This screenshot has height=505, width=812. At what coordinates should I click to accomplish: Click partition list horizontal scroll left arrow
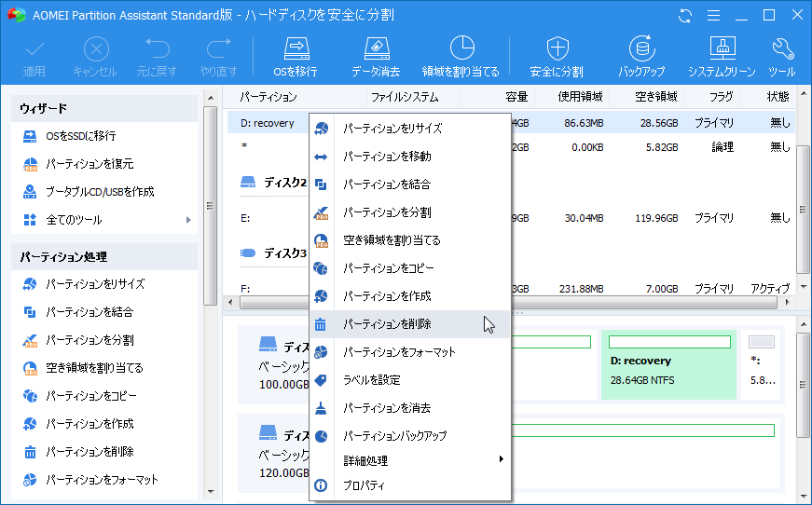tap(230, 302)
